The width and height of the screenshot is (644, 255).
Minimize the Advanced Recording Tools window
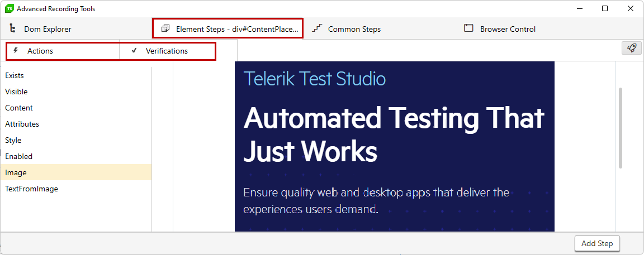click(x=580, y=8)
